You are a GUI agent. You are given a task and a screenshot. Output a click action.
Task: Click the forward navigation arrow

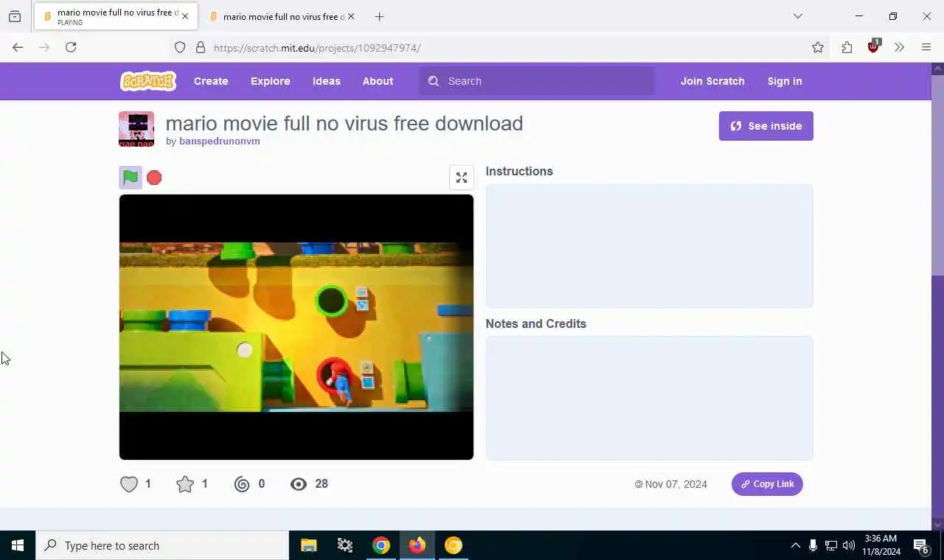(44, 47)
